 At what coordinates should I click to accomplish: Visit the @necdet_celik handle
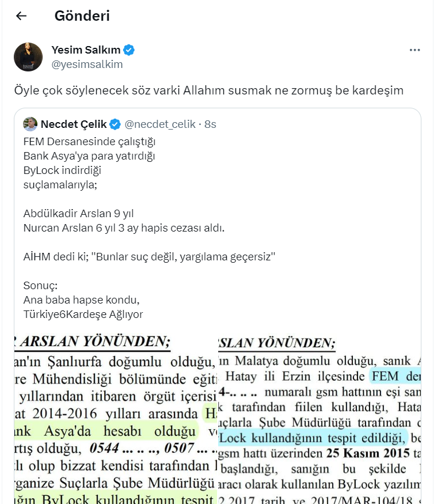coord(160,124)
